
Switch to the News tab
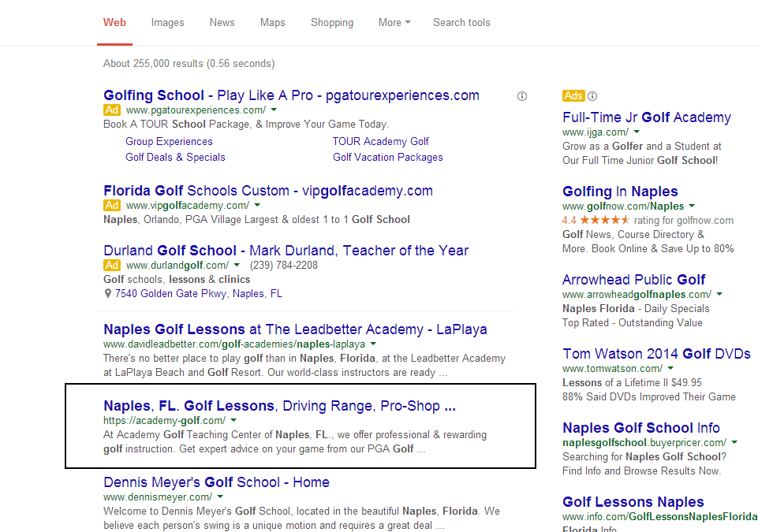pos(222,23)
